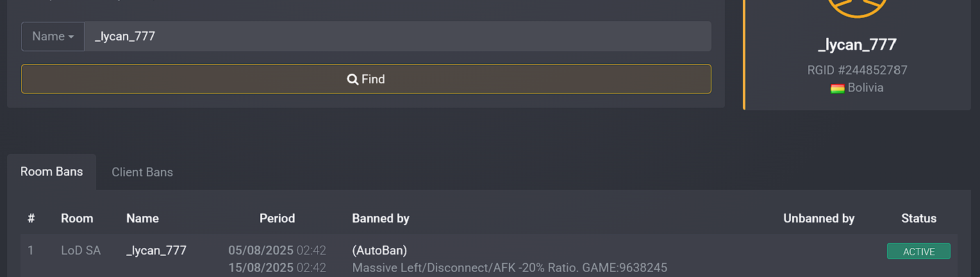Image resolution: width=980 pixels, height=277 pixels.
Task: Click the Status column header
Action: [x=919, y=218]
